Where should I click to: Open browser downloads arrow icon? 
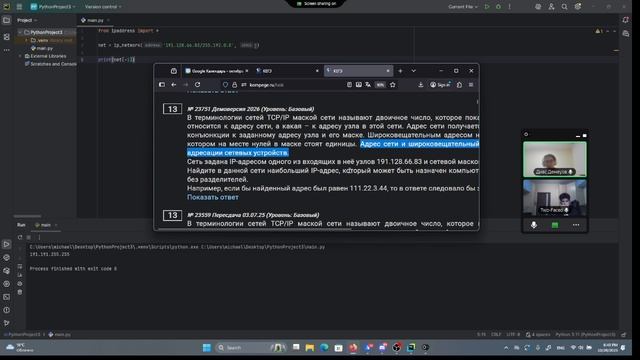tap(420, 85)
